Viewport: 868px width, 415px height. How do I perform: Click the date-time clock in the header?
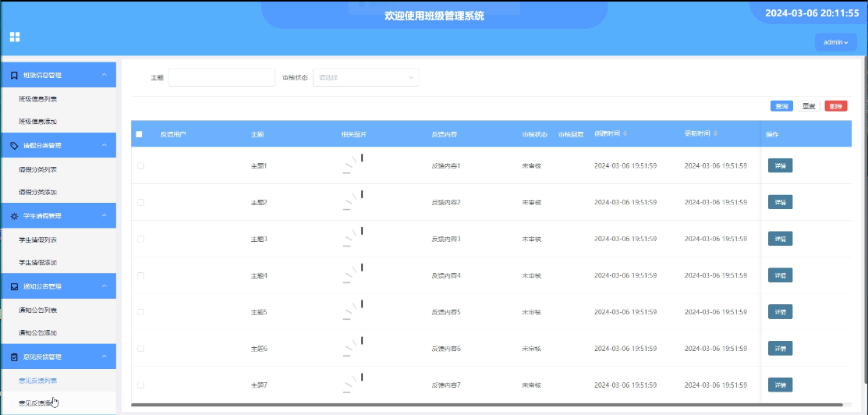pos(812,13)
